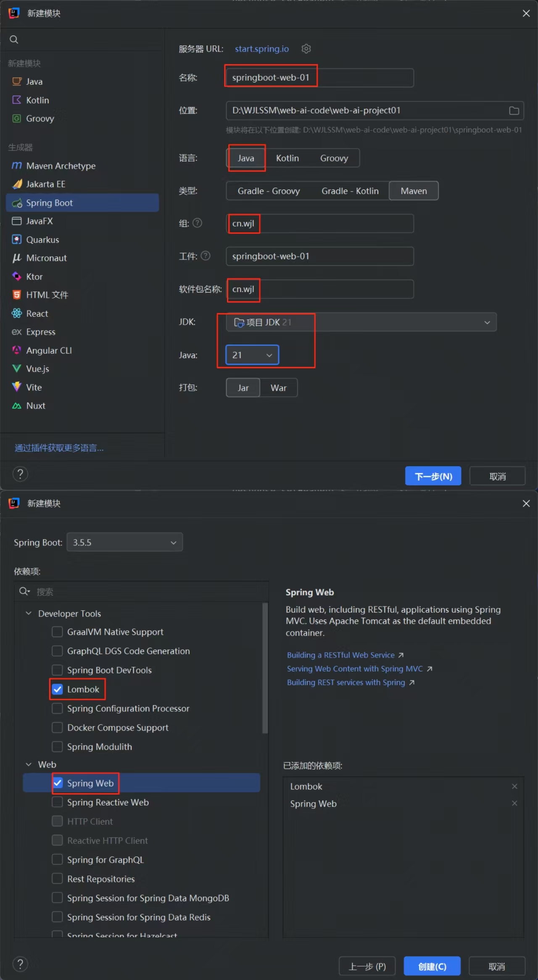Viewport: 538px width, 980px height.
Task: Select Jar packaging
Action: pos(243,388)
